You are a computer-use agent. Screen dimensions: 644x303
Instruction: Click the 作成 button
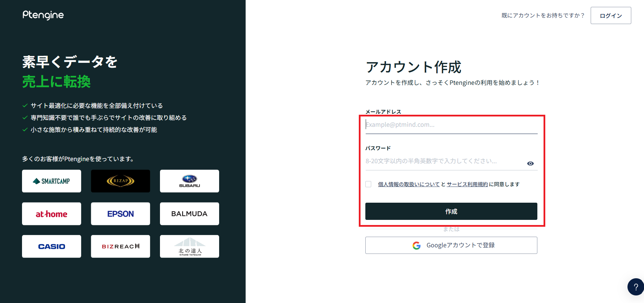coord(451,211)
